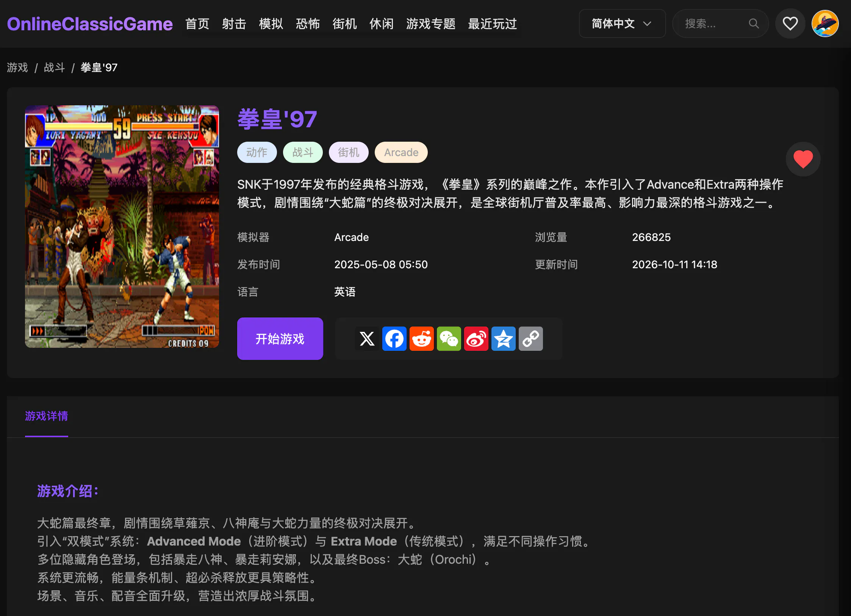Click the 游戏 breadcrumb link
The width and height of the screenshot is (851, 616).
coord(17,67)
